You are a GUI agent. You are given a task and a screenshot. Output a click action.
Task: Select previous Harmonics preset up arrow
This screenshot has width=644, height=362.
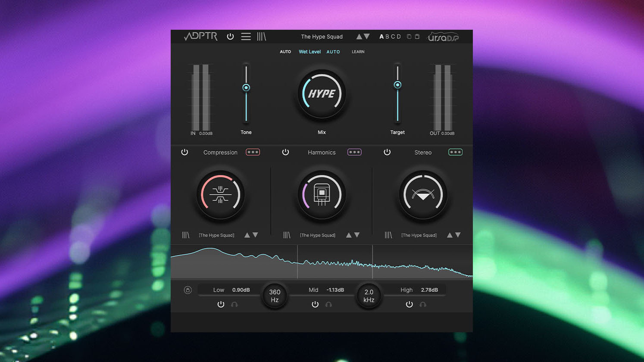click(349, 235)
